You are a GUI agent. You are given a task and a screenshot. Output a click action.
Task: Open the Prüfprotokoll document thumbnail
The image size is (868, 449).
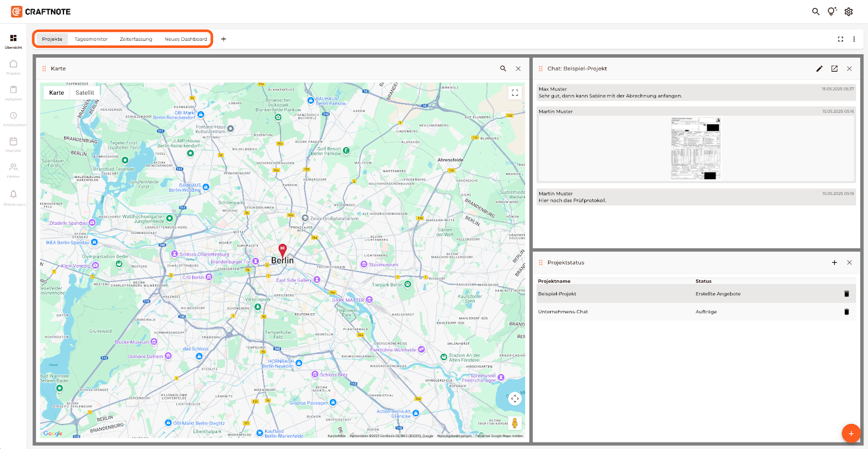695,148
